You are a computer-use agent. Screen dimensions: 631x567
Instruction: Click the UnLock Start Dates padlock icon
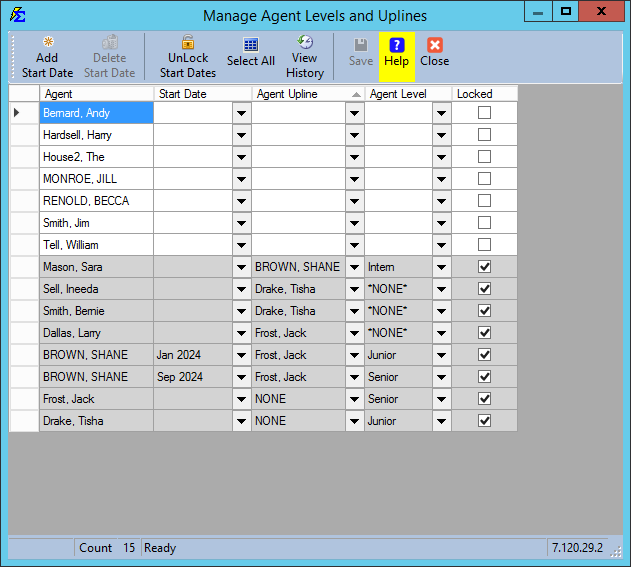coord(188,42)
